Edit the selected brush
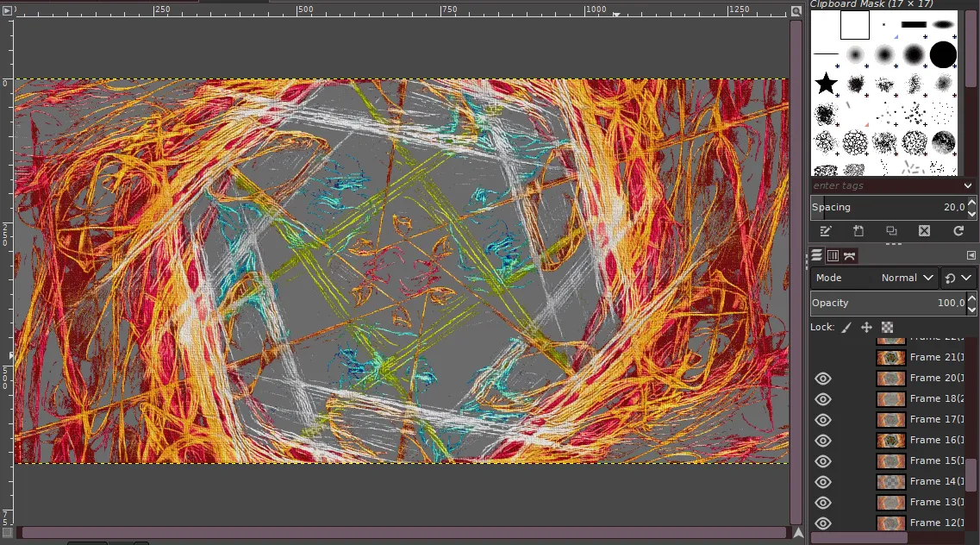Viewport: 980px width, 545px height. 825,231
